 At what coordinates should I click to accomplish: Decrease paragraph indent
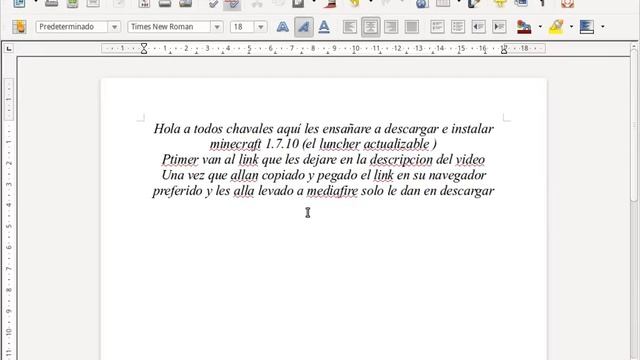478,27
